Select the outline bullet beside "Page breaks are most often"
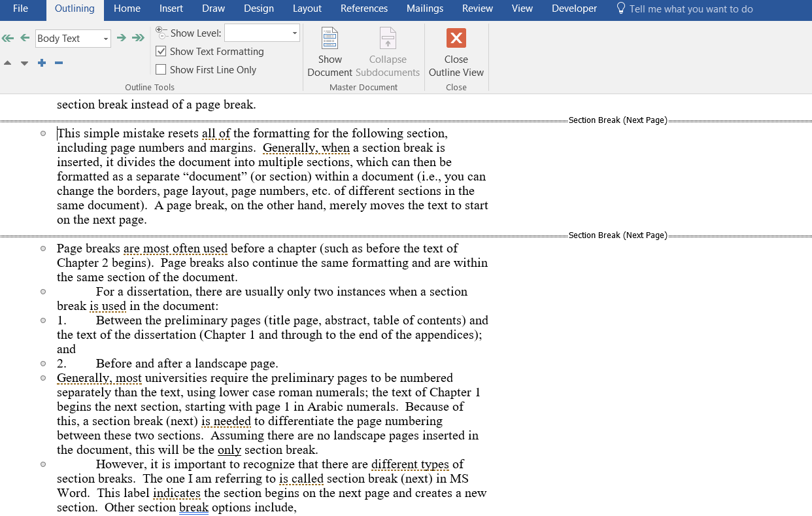 [x=43, y=249]
